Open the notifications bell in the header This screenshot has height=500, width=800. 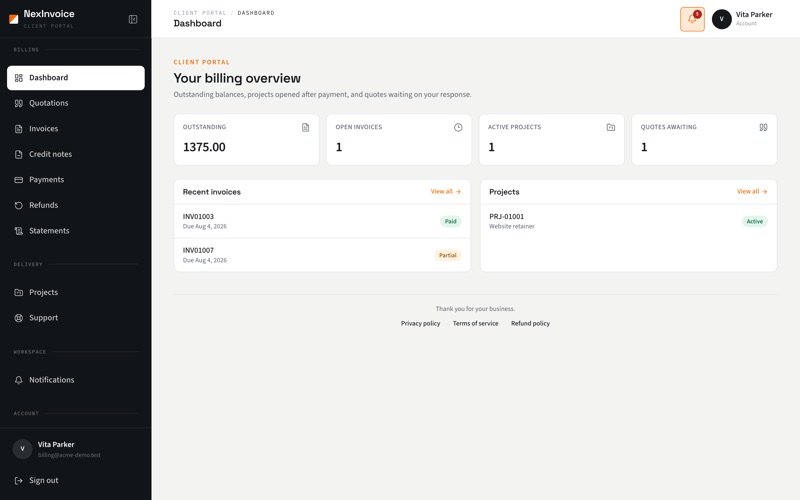(x=692, y=19)
